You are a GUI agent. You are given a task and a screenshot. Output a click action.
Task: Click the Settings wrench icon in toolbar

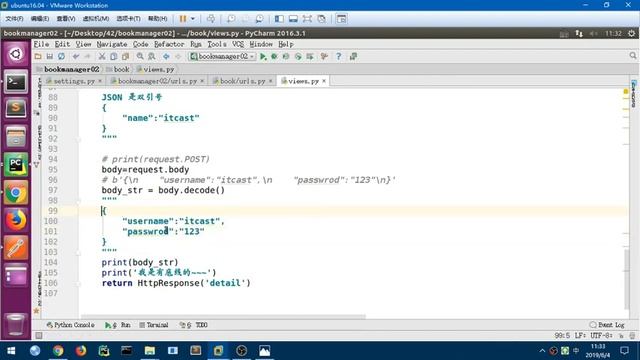[x=324, y=56]
